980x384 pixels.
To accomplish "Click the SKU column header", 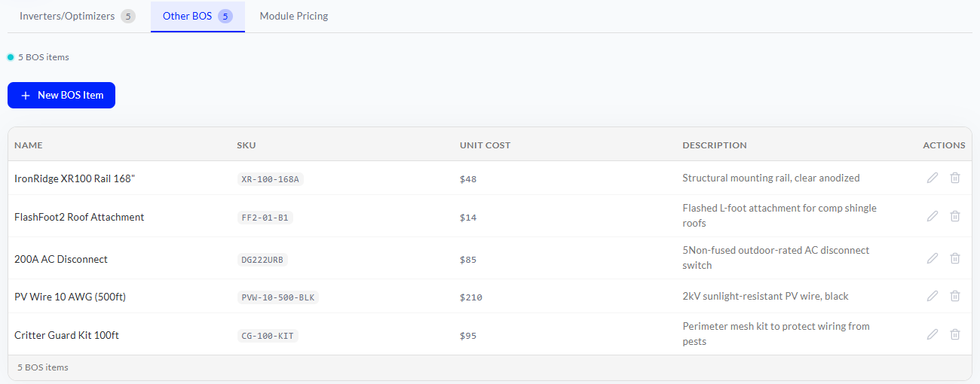I will (x=246, y=145).
